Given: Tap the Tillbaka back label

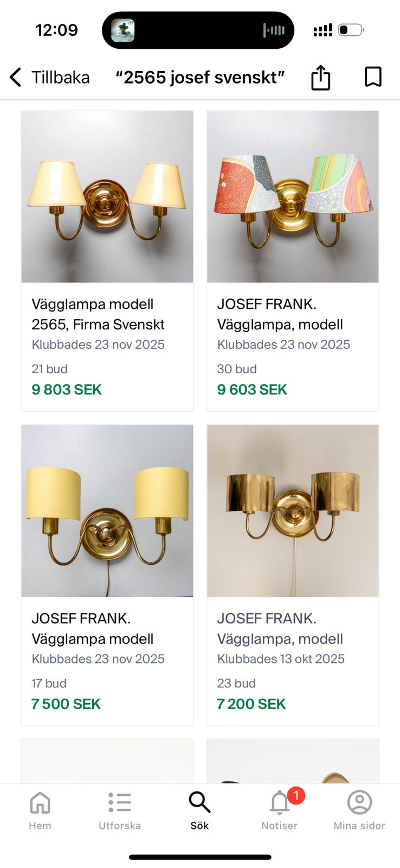Looking at the screenshot, I should click(x=61, y=77).
